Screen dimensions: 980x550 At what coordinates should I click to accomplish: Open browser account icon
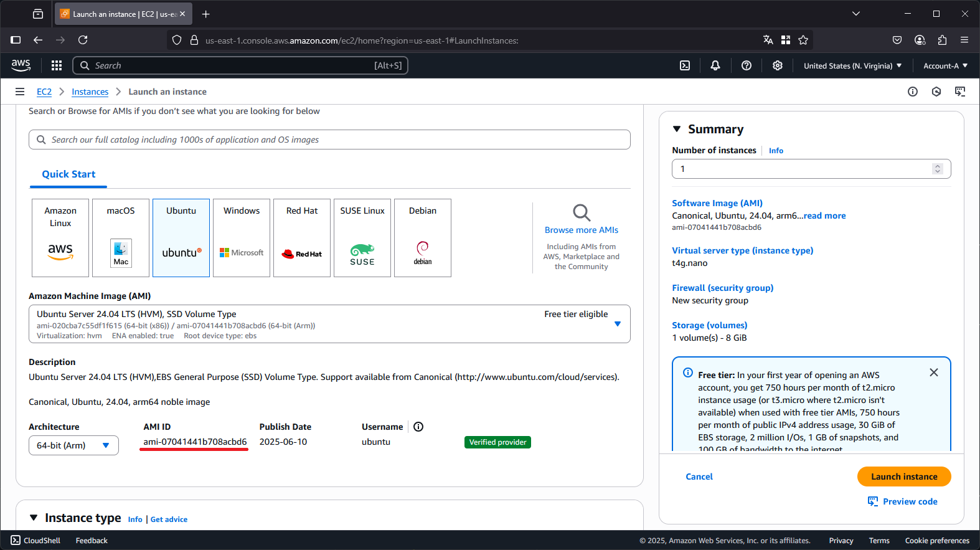920,40
